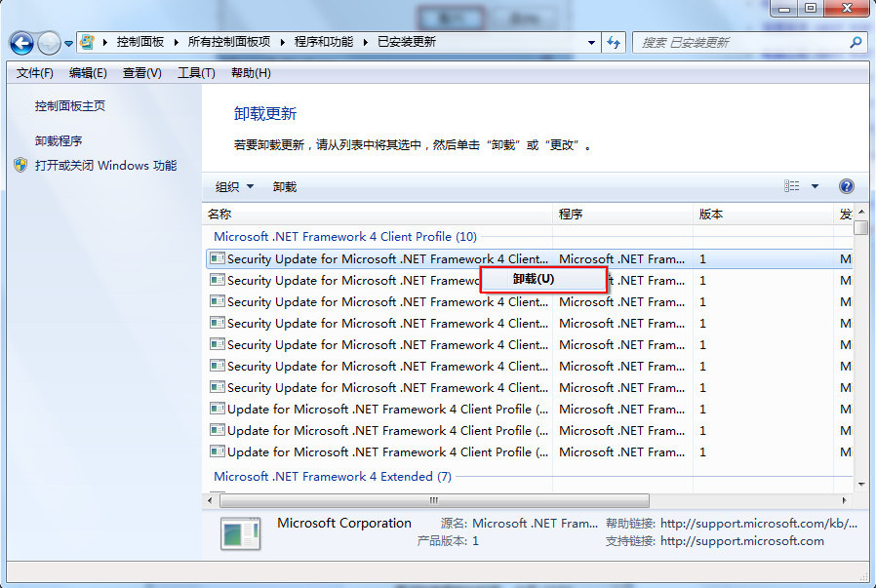Minimize the window
Viewport: 876px width, 588px height.
784,9
